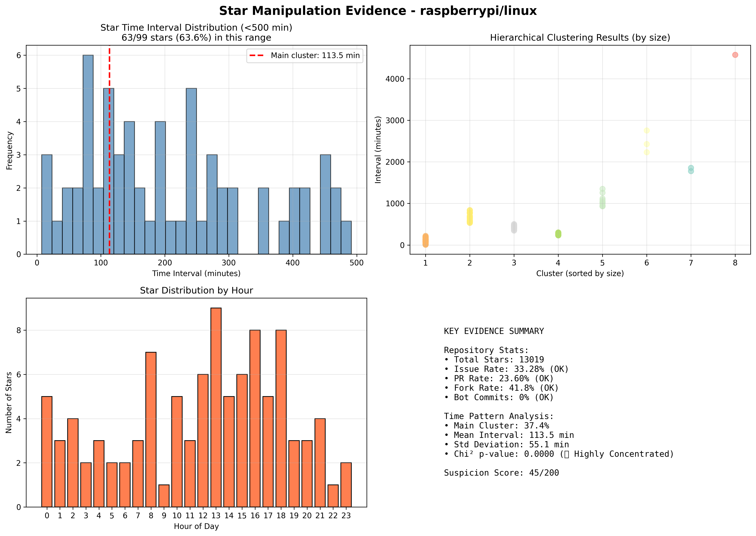
Task: Select the bright yellow point group in cluster 2
Action: (x=470, y=217)
